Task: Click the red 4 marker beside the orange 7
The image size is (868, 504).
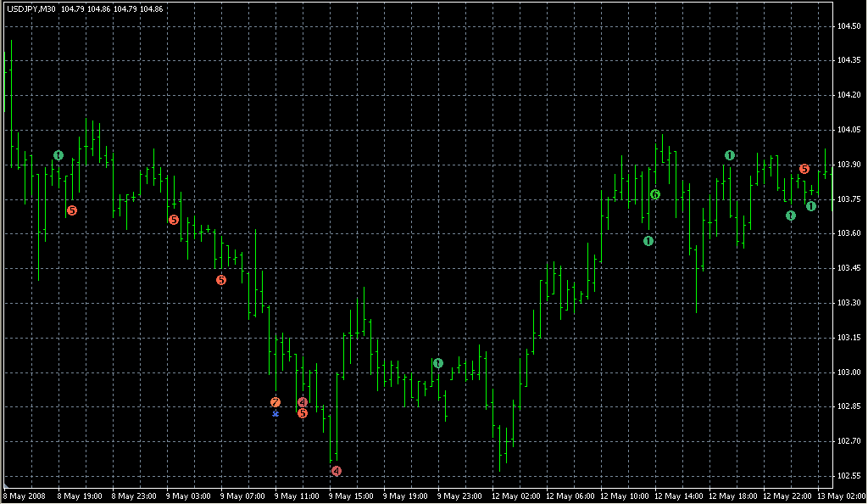Action: 303,402
